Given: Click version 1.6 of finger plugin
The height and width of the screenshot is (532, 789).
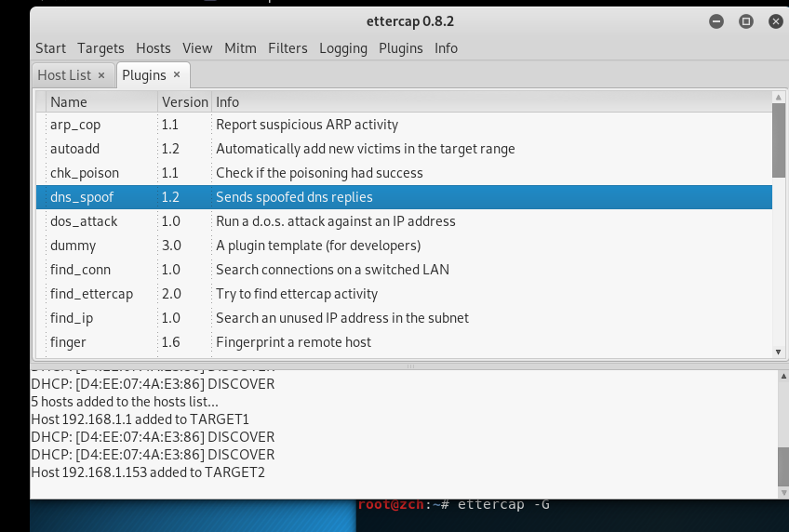Looking at the screenshot, I should (170, 342).
